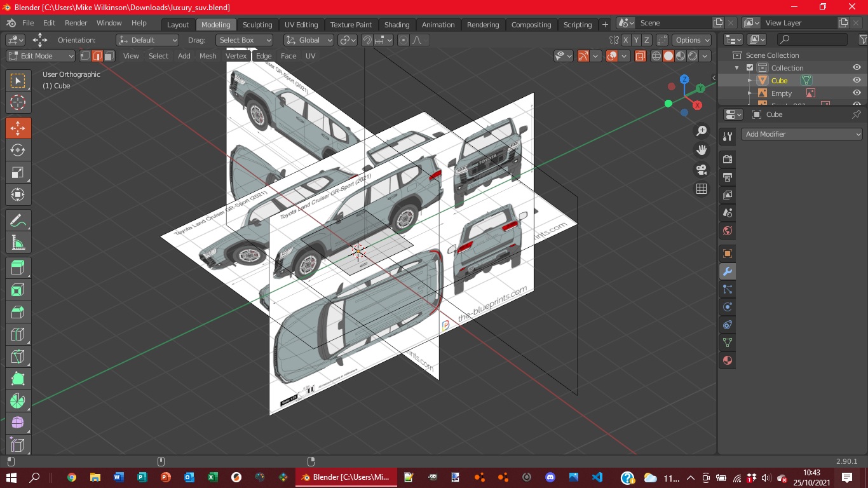This screenshot has height=488, width=868.
Task: Open the Mesh menu in viewport header
Action: [x=208, y=56]
